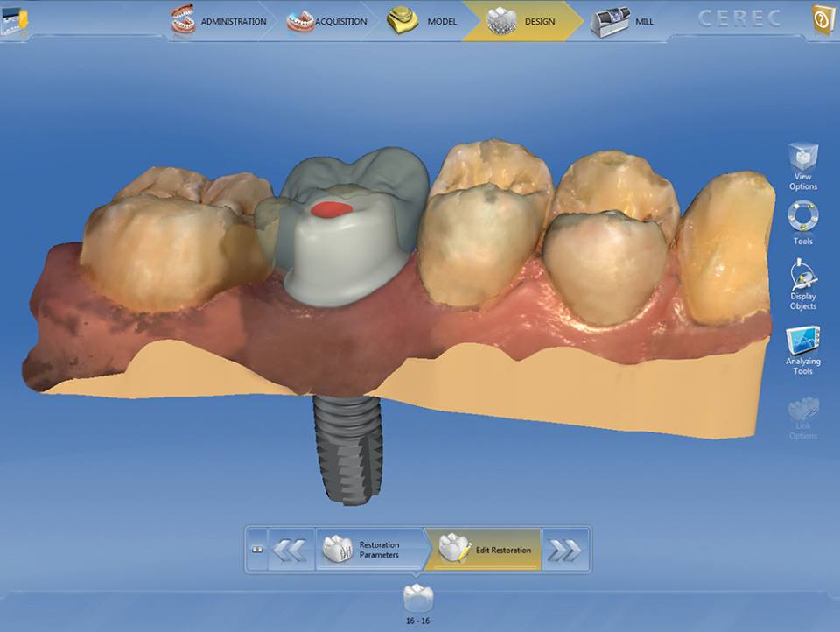
Task: Select the Edit Restoration step
Action: 484,550
